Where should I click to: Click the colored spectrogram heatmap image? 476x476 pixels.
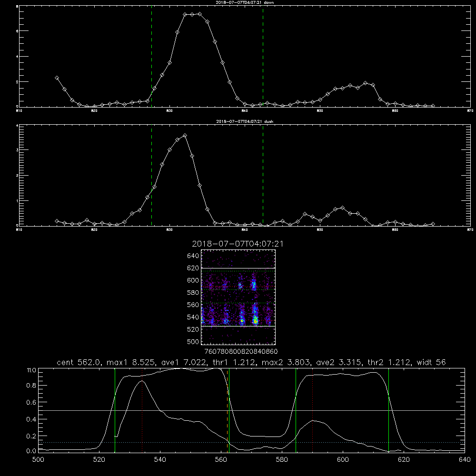coord(238,297)
